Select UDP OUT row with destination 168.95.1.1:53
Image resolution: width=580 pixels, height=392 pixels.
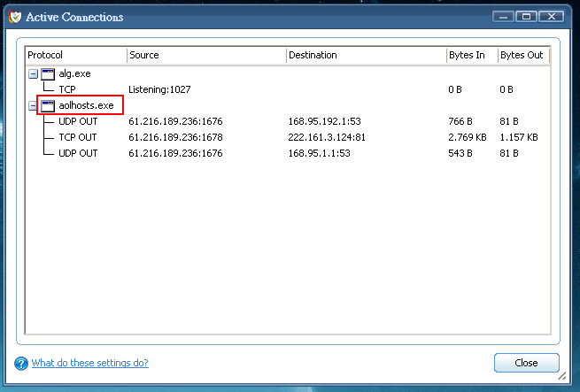288,153
